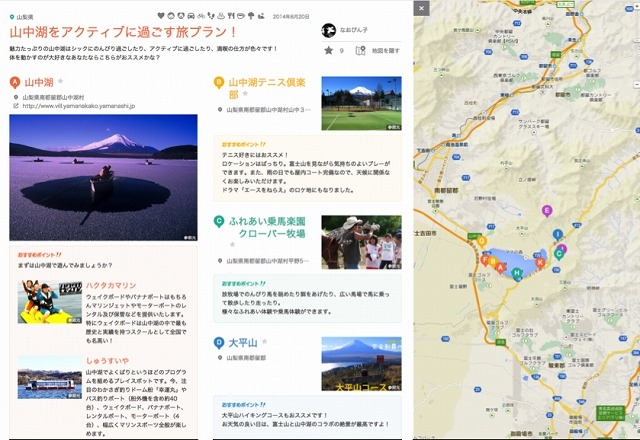Open the ふれあい乗馬楽園 クローバー牧場 title

[x=267, y=228]
